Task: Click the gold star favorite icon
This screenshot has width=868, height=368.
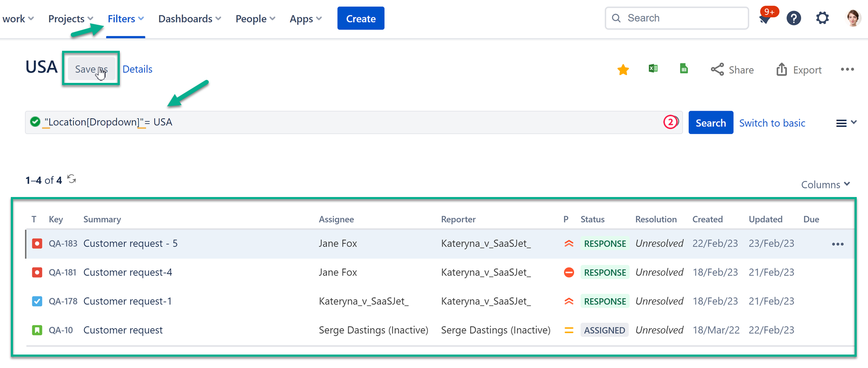Action: click(x=623, y=70)
